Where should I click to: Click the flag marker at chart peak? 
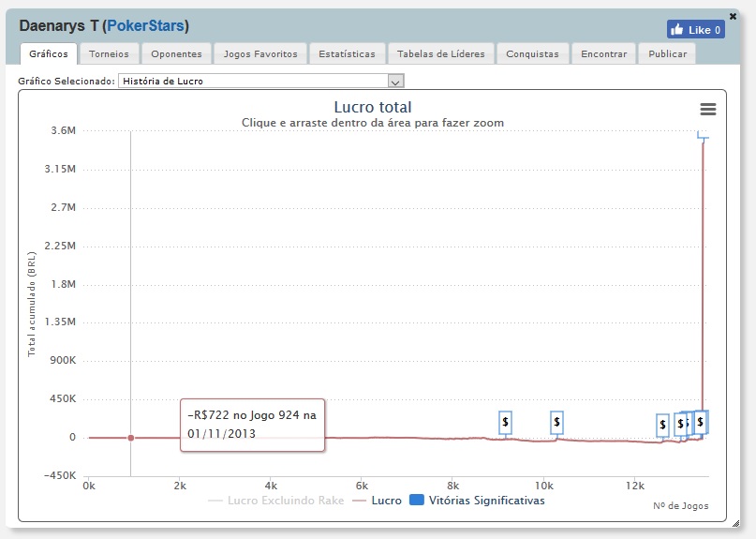pyautogui.click(x=703, y=136)
